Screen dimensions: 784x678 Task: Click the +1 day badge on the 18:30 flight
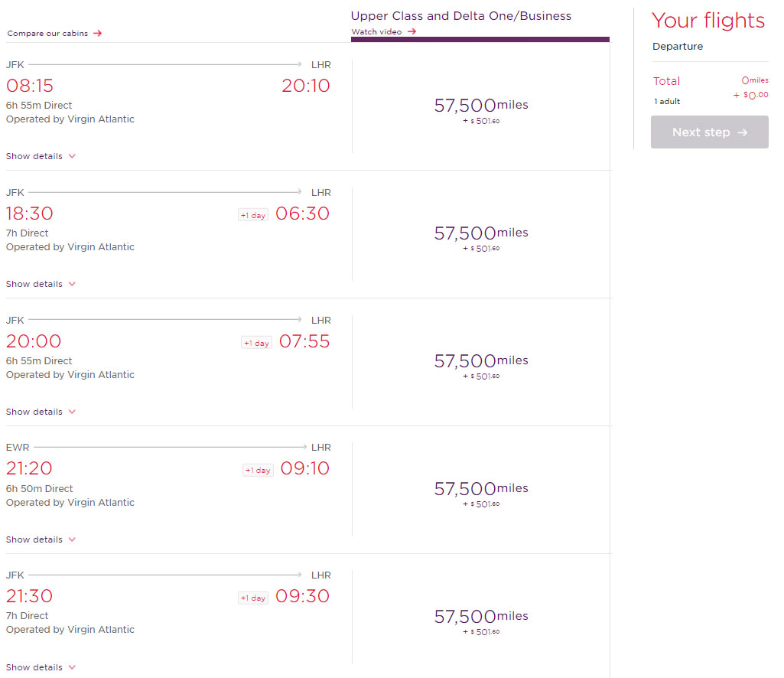coord(253,215)
